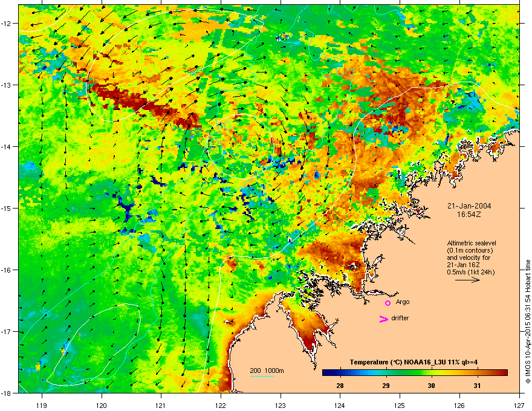Click the vertical IMOS copyright timestamp text
The height and width of the screenshot is (411, 532).
pyautogui.click(x=528, y=322)
